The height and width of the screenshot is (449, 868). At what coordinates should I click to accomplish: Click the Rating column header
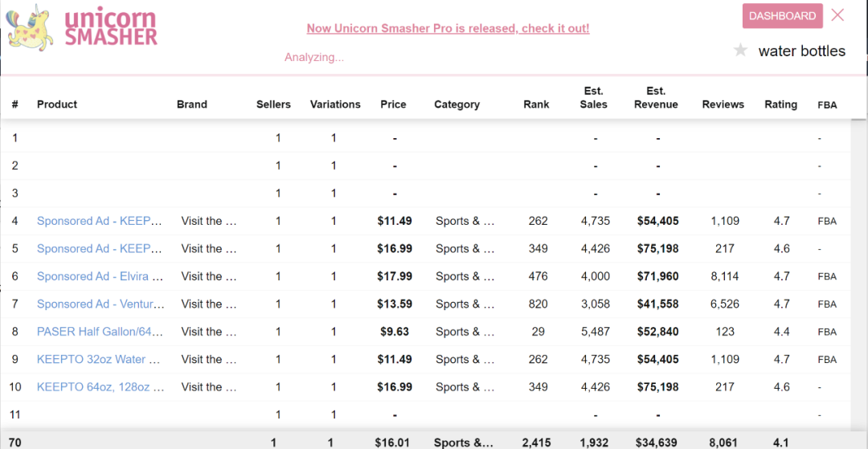780,104
